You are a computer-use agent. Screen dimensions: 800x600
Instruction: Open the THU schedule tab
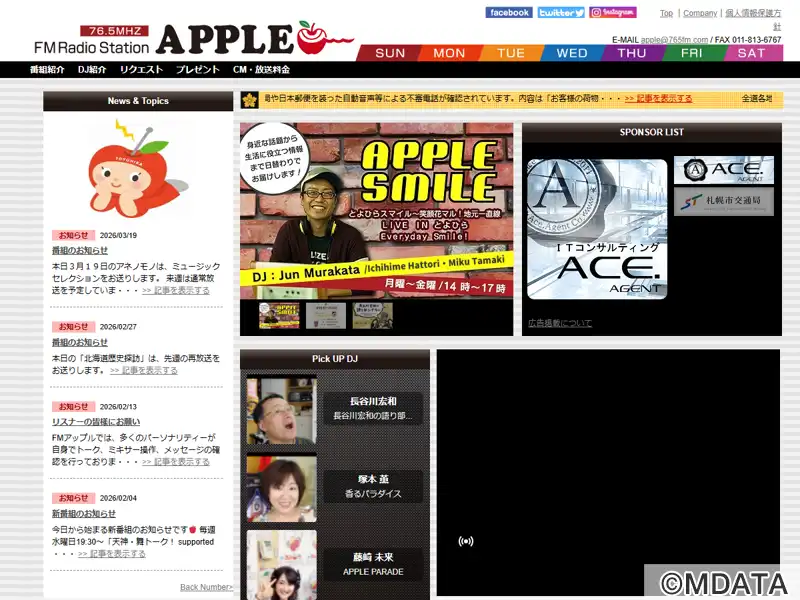click(632, 53)
